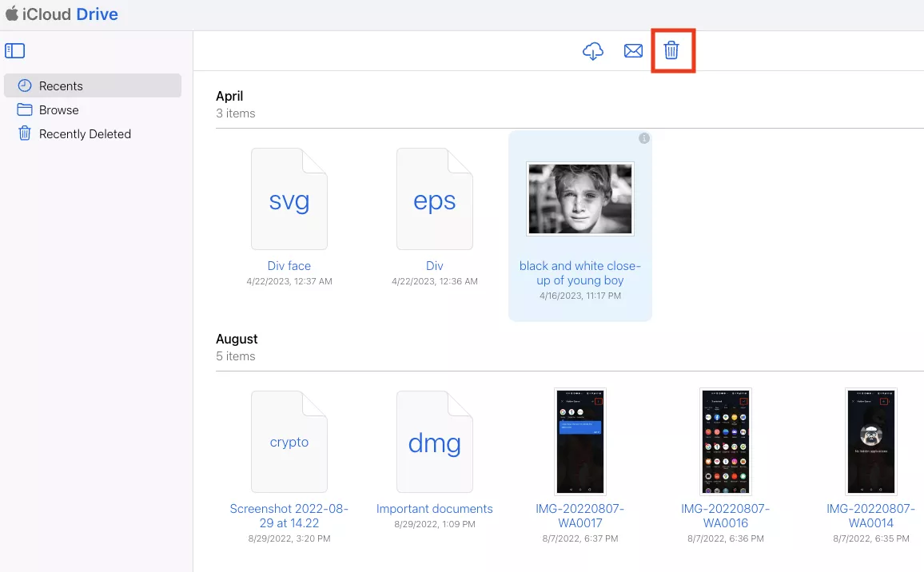Click the clock icon beside Recents
924x572 pixels.
click(24, 85)
